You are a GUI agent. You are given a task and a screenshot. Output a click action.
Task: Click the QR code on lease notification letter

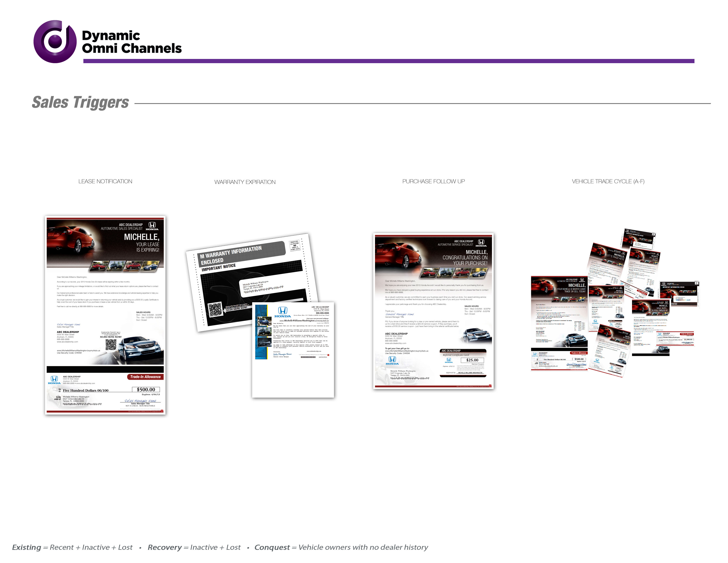[111, 345]
